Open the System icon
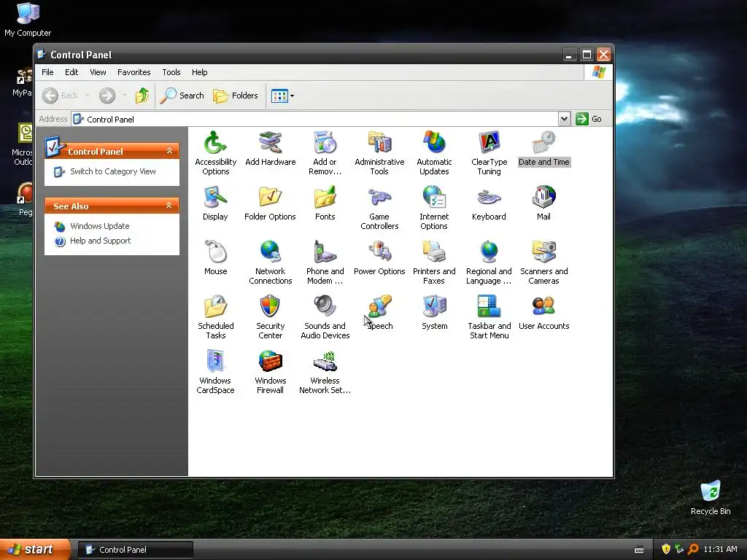 (434, 307)
